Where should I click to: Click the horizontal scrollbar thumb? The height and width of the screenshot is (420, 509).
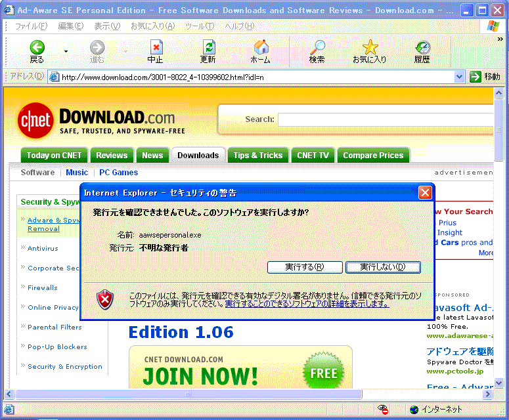(x=188, y=394)
